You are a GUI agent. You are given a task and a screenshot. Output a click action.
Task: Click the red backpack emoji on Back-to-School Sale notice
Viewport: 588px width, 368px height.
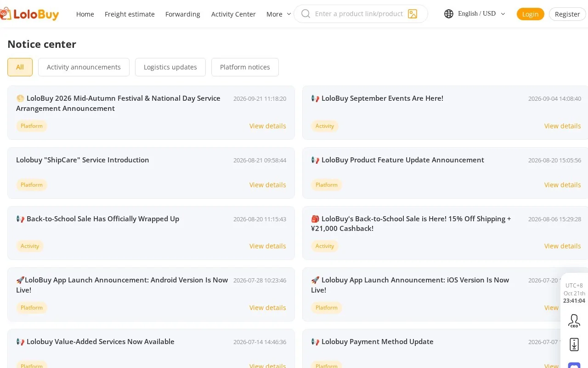point(315,219)
